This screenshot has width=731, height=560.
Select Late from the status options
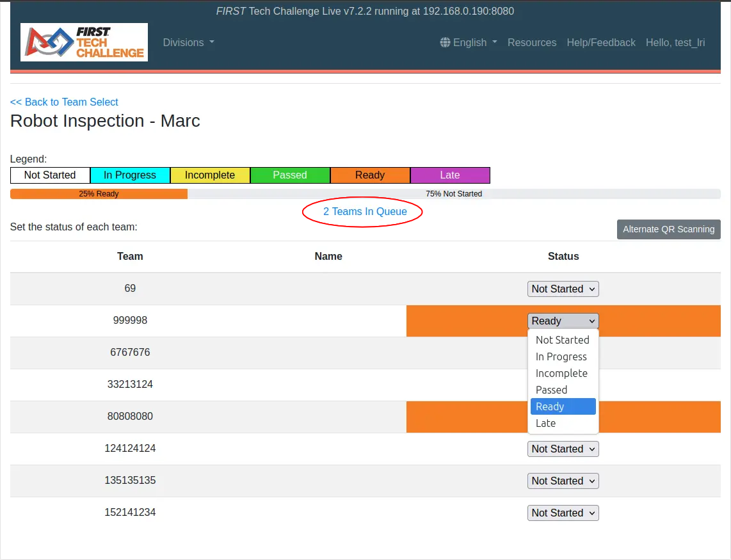(545, 423)
